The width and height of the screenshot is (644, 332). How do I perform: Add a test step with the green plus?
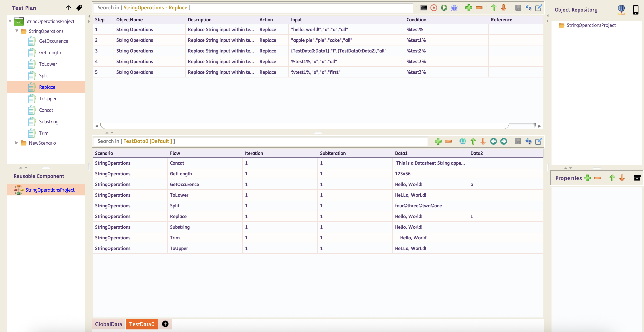pos(469,8)
